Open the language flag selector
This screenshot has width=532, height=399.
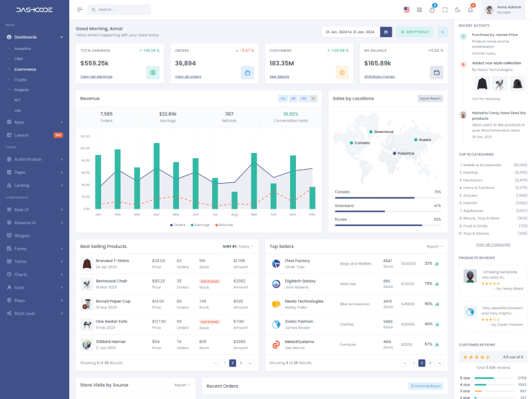406,10
